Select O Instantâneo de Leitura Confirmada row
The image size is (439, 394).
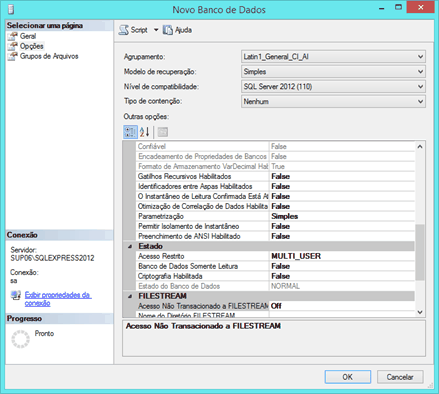click(275, 196)
